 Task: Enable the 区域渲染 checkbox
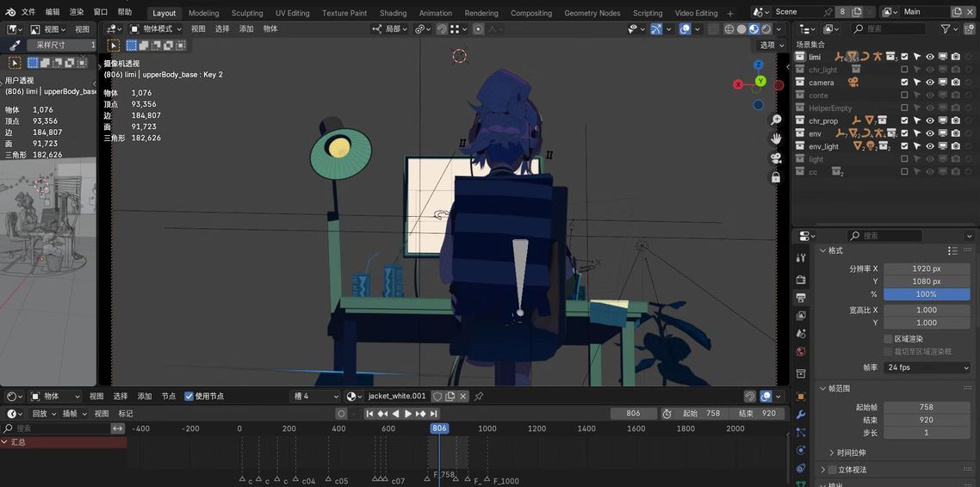(x=888, y=339)
